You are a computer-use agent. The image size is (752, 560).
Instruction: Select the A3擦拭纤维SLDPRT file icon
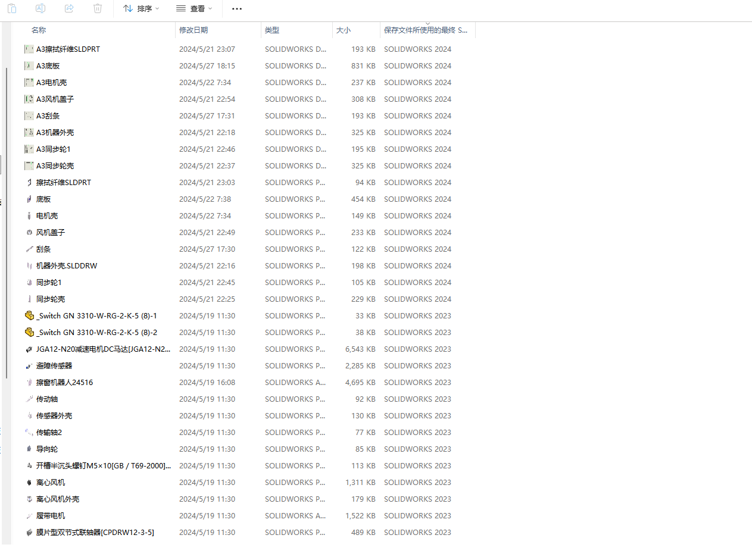coord(29,49)
